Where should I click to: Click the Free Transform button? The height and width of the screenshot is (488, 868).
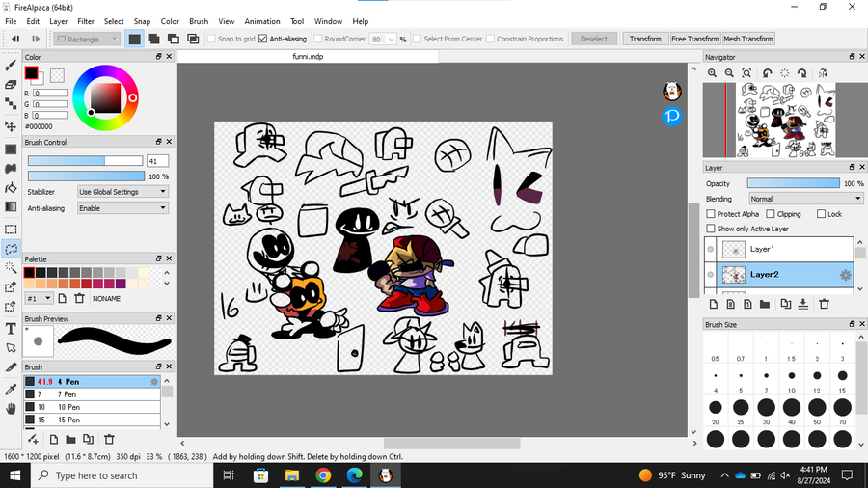tap(695, 39)
